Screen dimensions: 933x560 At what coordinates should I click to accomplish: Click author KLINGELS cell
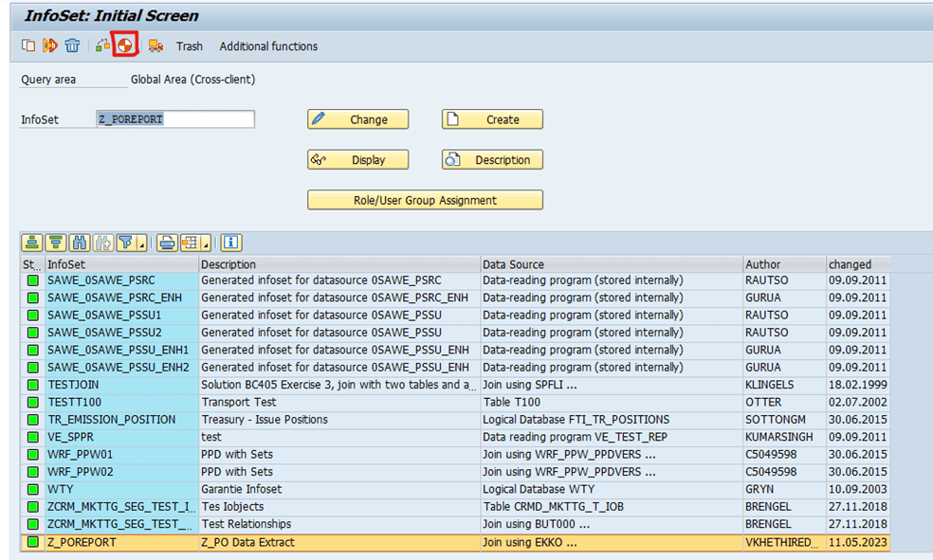tap(785, 385)
